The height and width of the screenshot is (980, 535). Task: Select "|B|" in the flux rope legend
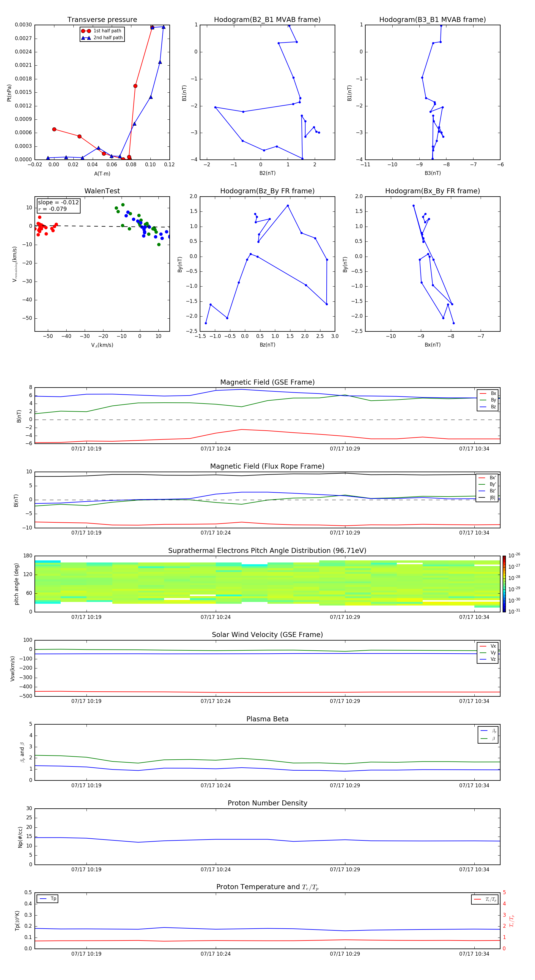(487, 498)
